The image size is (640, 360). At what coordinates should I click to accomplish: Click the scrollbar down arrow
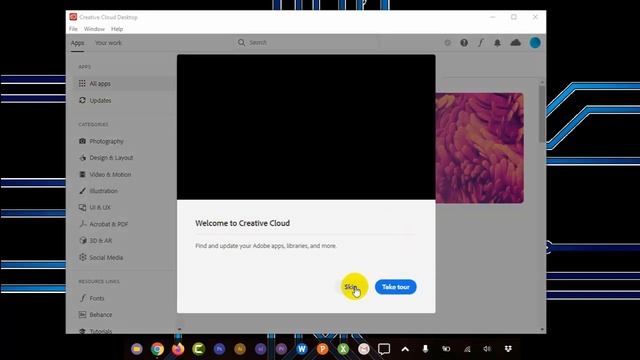542,329
